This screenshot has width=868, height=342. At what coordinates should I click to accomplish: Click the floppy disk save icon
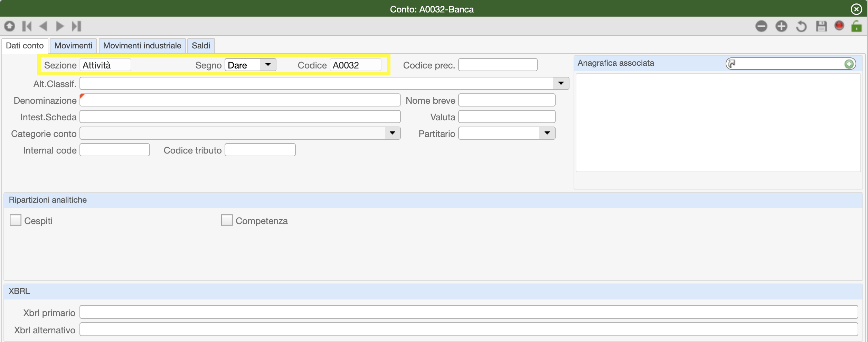click(x=821, y=26)
